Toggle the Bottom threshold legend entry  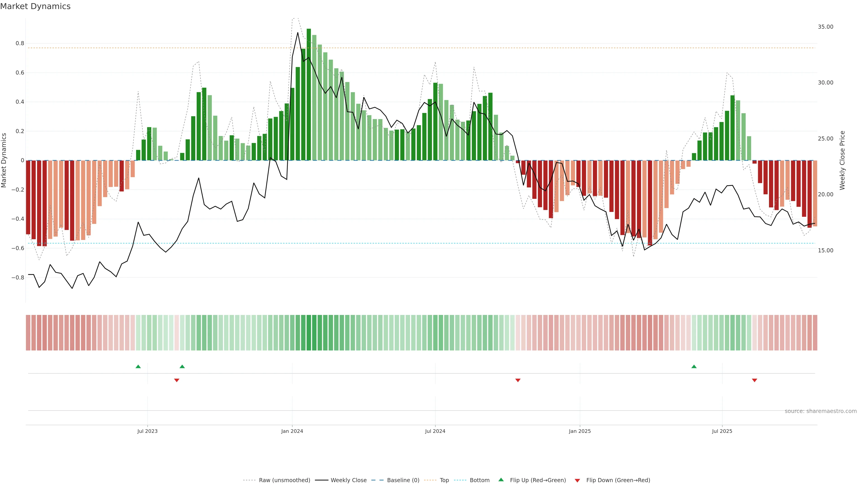point(479,480)
